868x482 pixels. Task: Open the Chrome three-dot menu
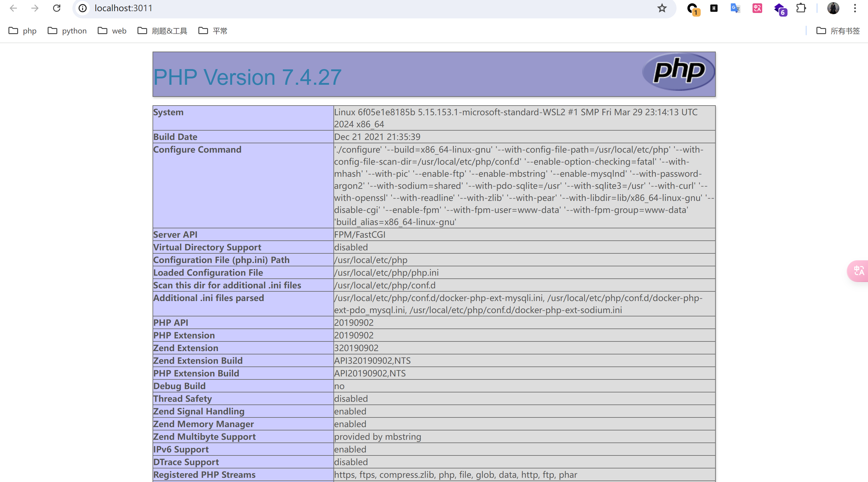coord(855,8)
